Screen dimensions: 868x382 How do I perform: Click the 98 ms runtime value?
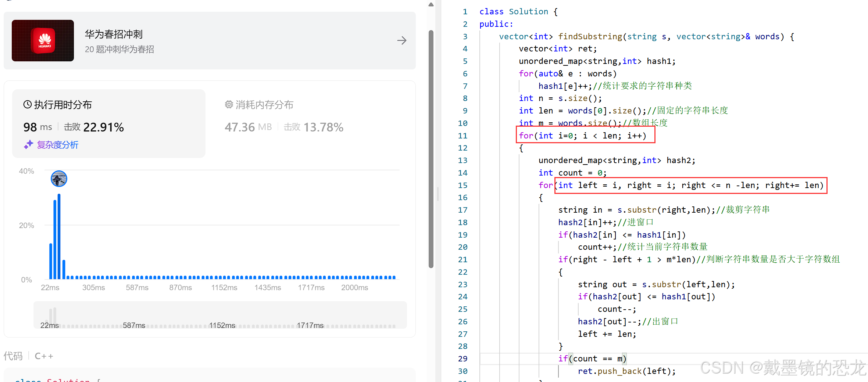[x=38, y=127]
